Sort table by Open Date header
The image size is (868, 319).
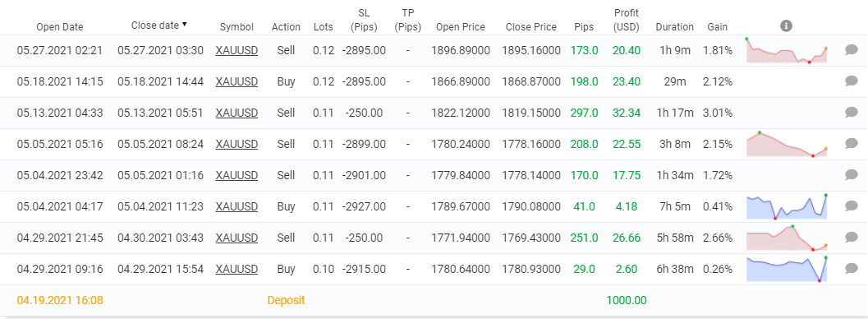pos(60,26)
